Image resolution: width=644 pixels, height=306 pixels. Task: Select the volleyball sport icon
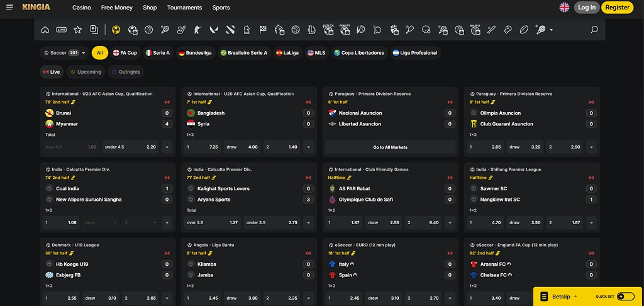[296, 30]
